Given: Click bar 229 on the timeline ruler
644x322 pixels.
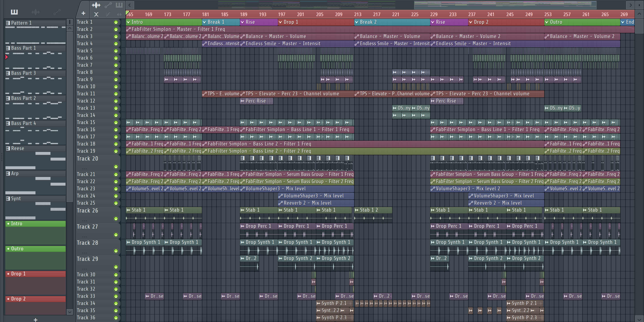Looking at the screenshot, I should [434, 15].
